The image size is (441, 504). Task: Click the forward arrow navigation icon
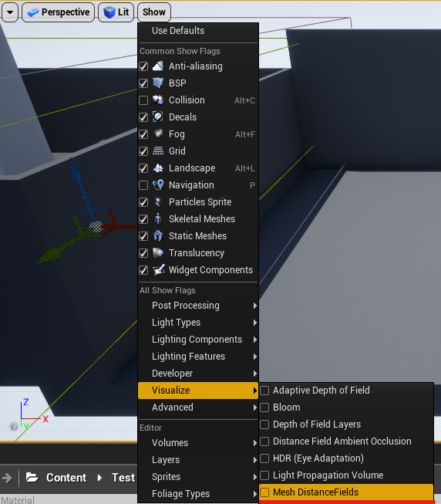point(7,478)
